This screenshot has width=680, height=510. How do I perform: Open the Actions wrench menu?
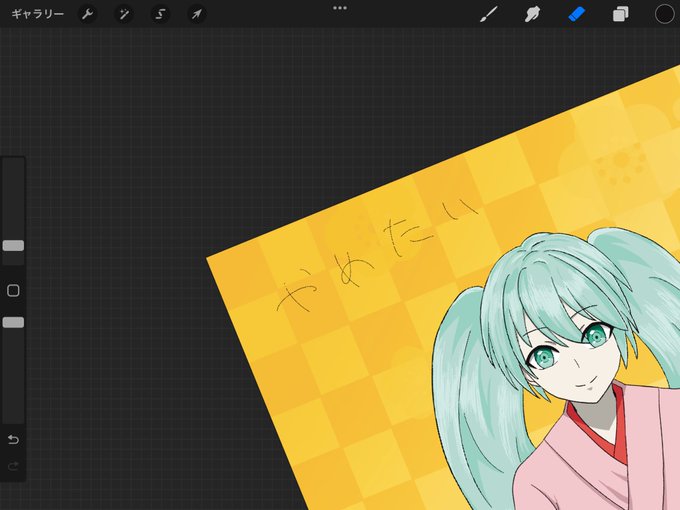pyautogui.click(x=88, y=14)
